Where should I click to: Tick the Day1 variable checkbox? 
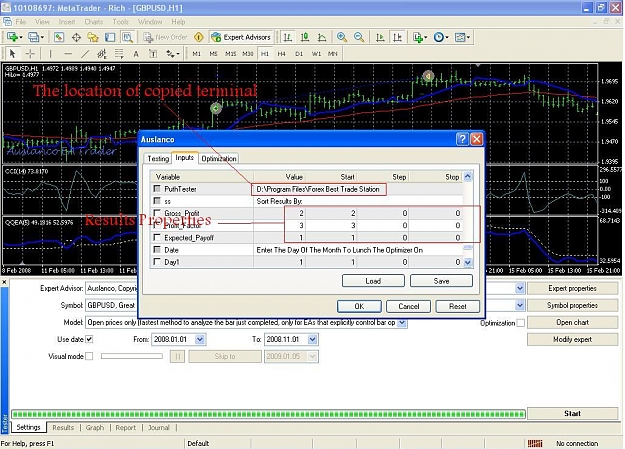157,262
